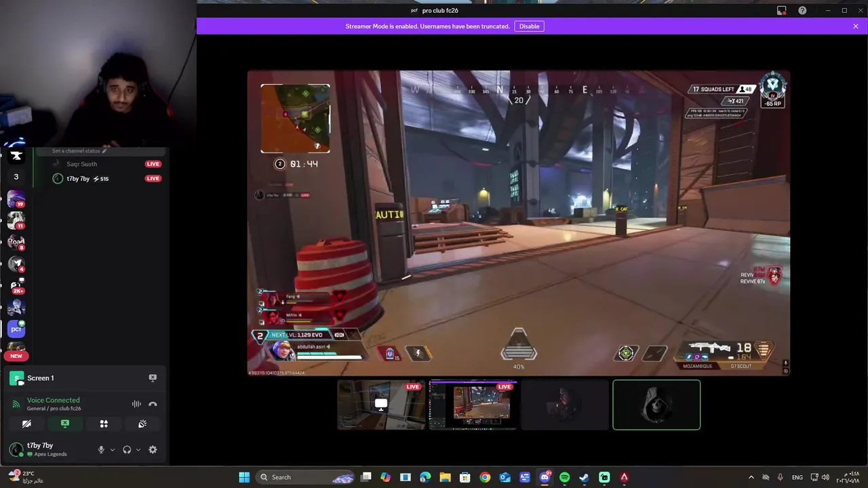
Task: Open the top server icon in sidebar
Action: click(16, 156)
